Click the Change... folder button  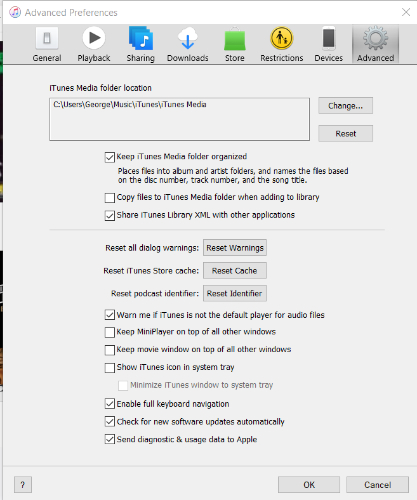click(345, 106)
